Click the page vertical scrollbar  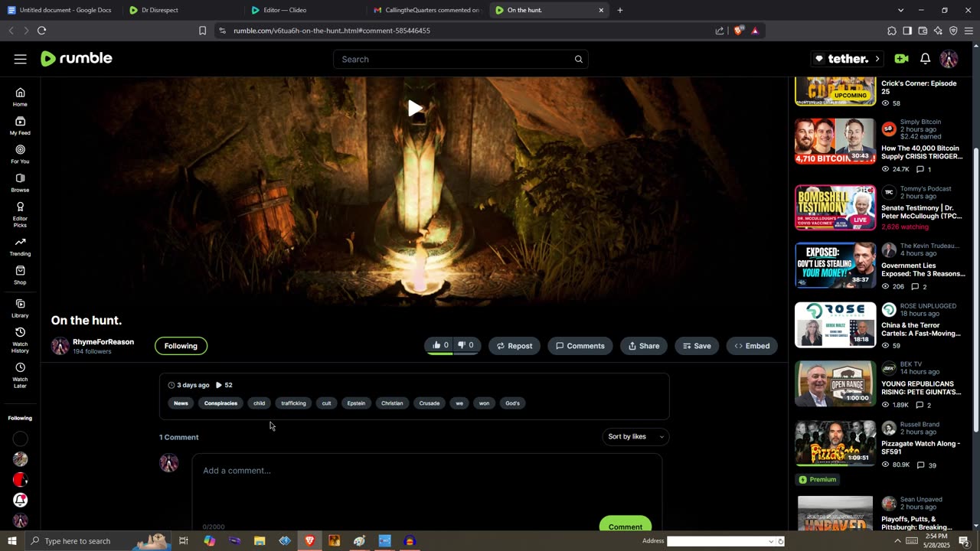pyautogui.click(x=975, y=291)
